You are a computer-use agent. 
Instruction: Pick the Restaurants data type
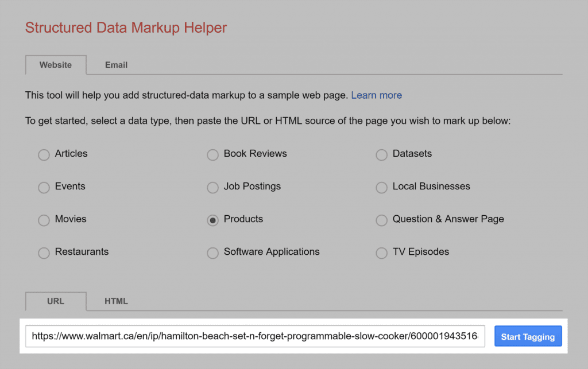coord(44,253)
